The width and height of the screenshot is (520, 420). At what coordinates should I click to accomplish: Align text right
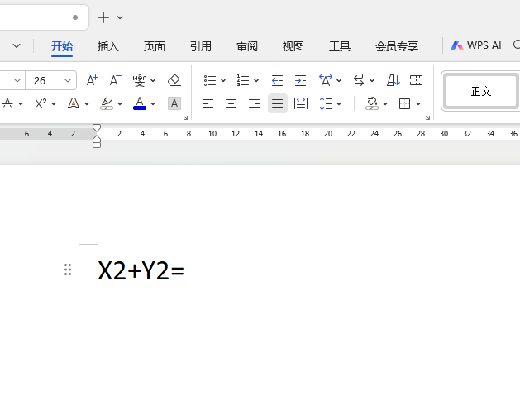click(x=255, y=104)
